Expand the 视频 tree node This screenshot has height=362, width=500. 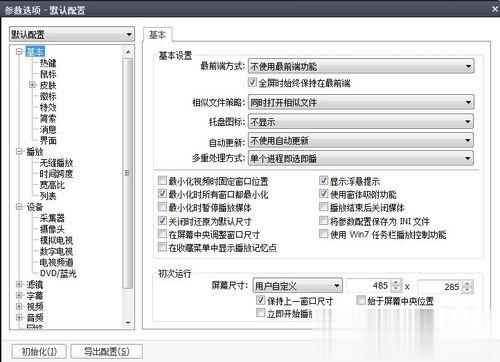click(19, 306)
